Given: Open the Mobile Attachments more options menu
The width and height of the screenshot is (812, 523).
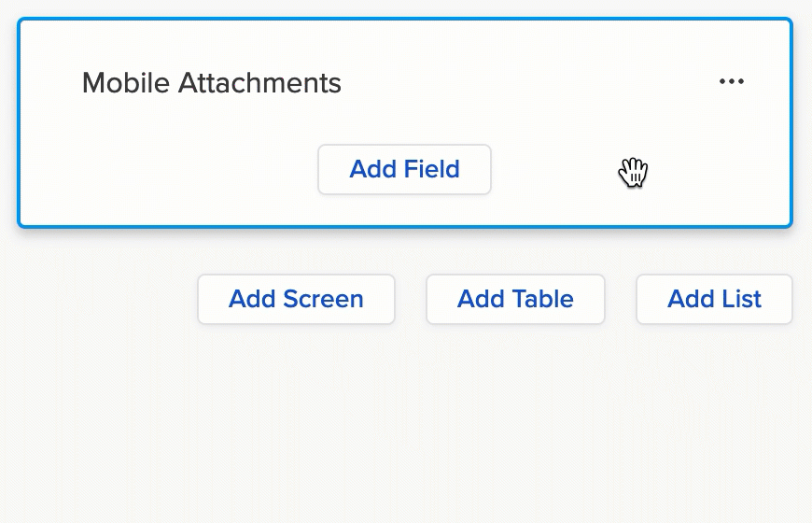Looking at the screenshot, I should tap(732, 82).
